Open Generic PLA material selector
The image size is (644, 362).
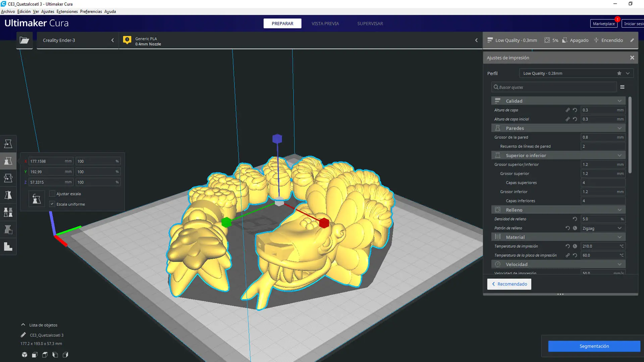tap(301, 40)
